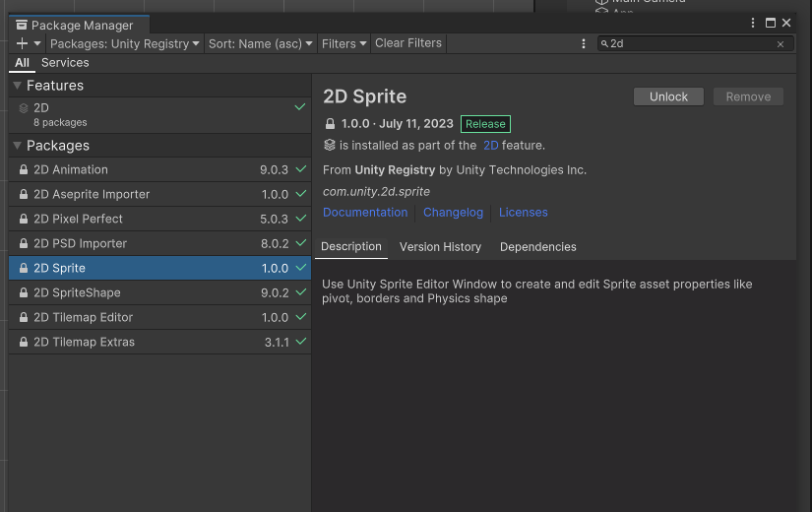Select the 2D PSD Importer package

click(160, 243)
